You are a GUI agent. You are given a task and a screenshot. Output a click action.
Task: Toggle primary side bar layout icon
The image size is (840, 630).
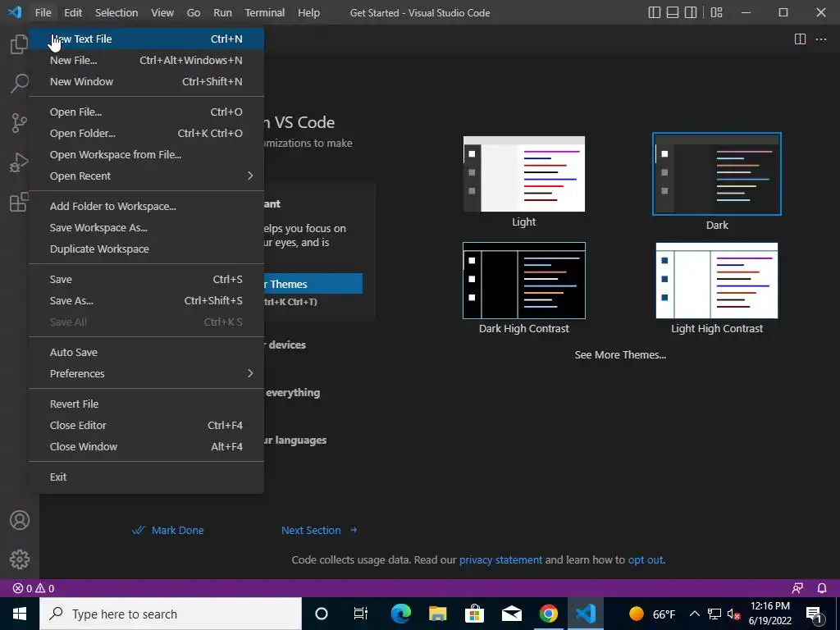pyautogui.click(x=654, y=12)
